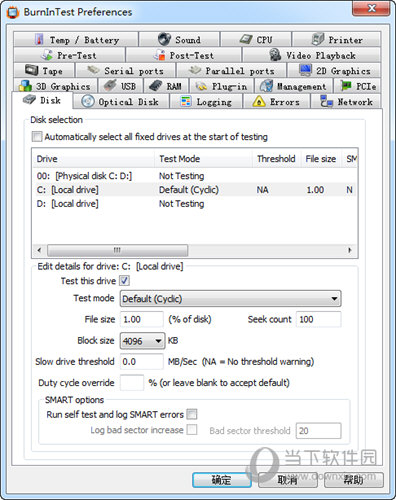Click the Duty cycle override input field

[132, 383]
